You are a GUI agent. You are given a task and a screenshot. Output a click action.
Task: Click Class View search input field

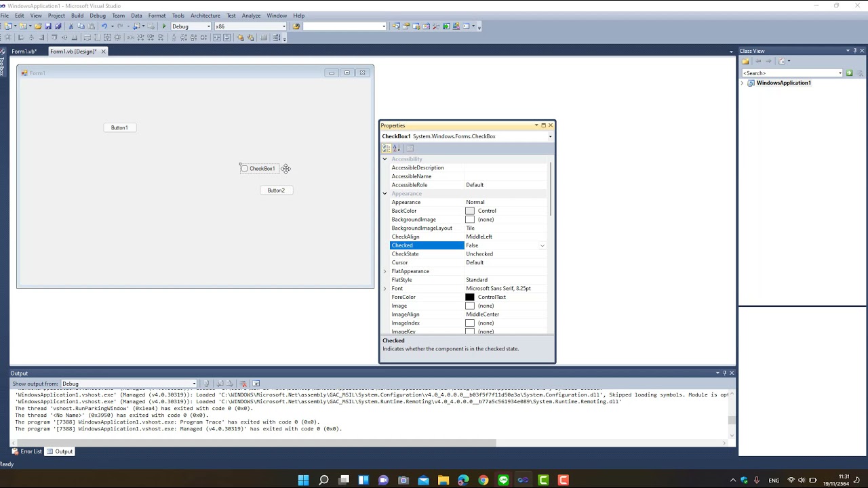[791, 73]
